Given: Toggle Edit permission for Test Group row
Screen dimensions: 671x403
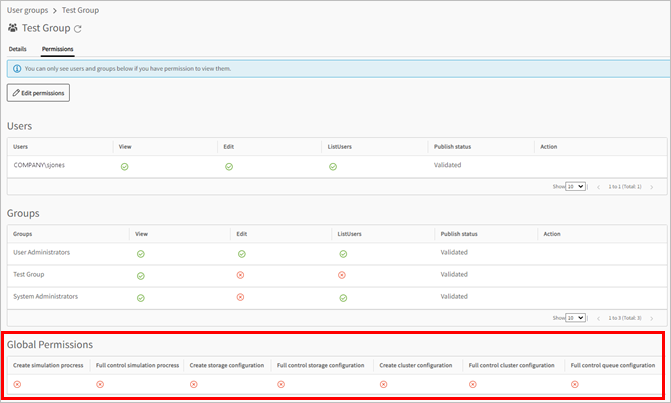Looking at the screenshot, I should click(241, 275).
